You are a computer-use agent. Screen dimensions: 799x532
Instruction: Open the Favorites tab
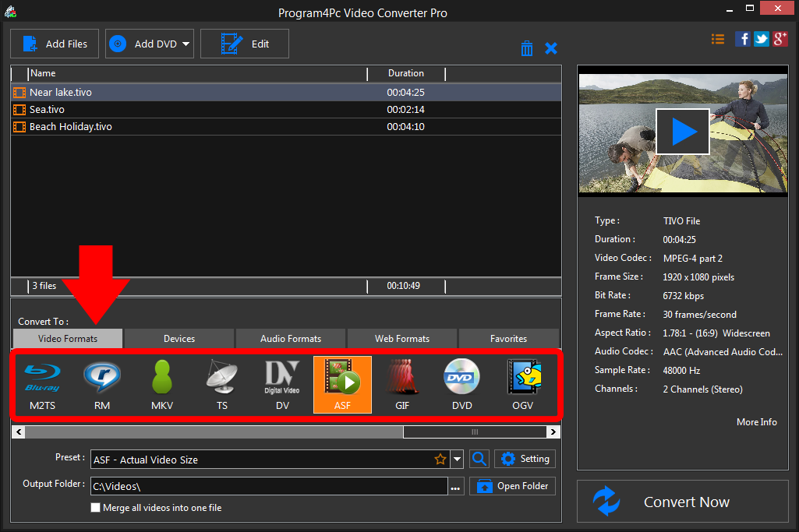pyautogui.click(x=508, y=339)
